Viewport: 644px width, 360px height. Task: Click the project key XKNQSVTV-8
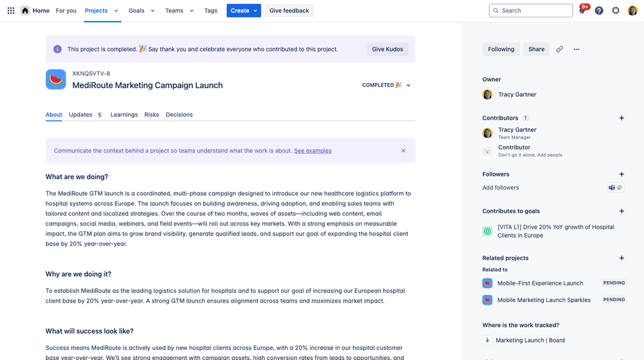[91, 73]
